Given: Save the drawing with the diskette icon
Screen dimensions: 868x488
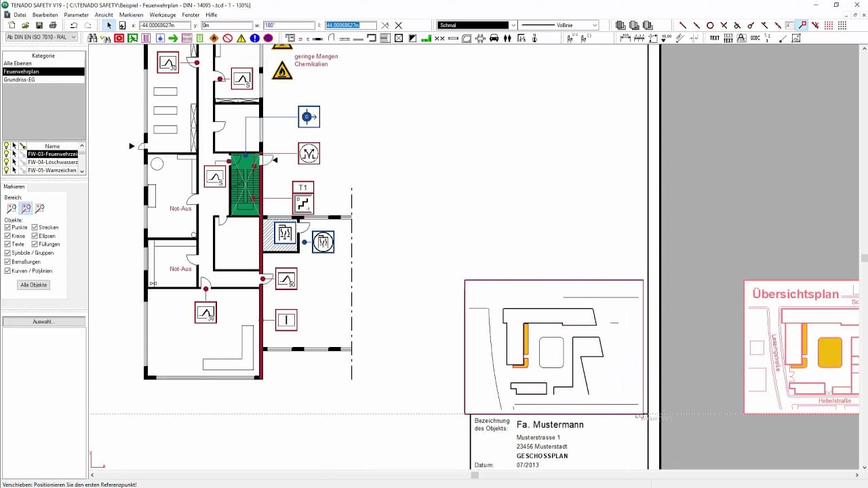Looking at the screenshot, I should [39, 25].
